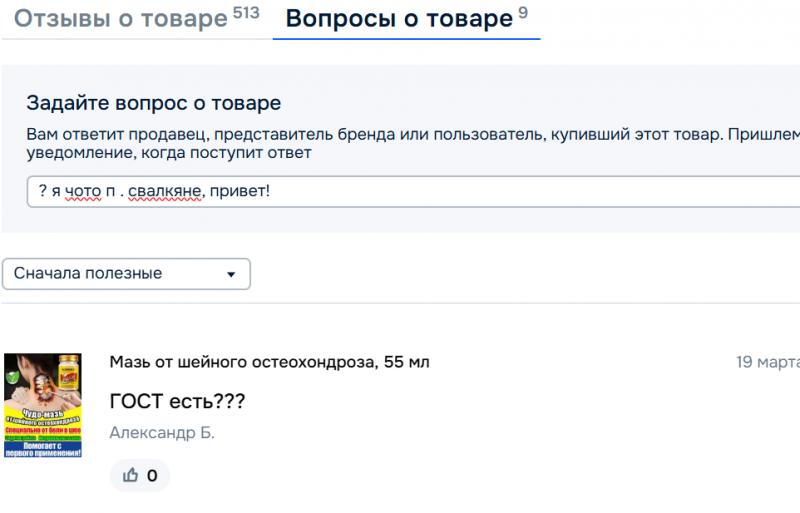Focus the question text input field
Screen dimensions: 800x513
pyautogui.click(x=500, y=190)
